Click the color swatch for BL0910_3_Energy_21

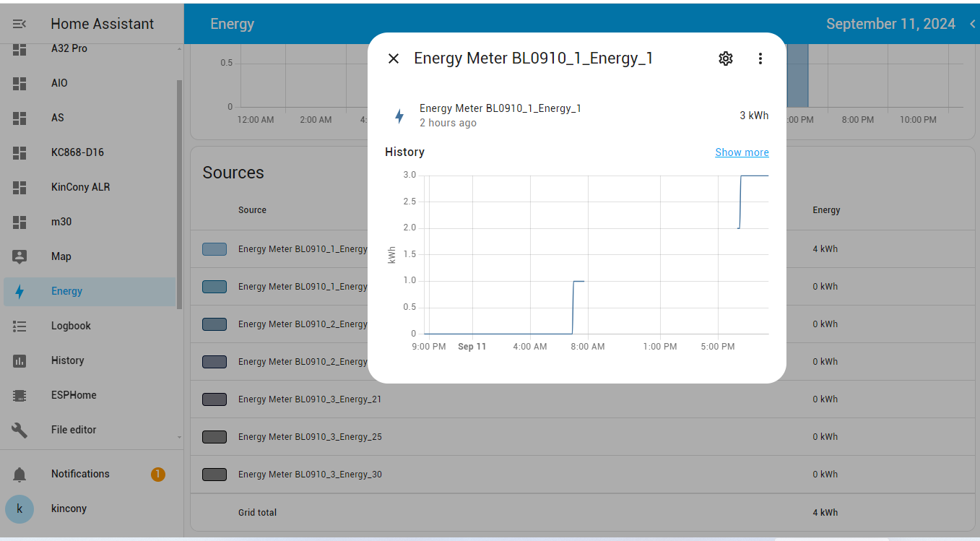pos(214,399)
